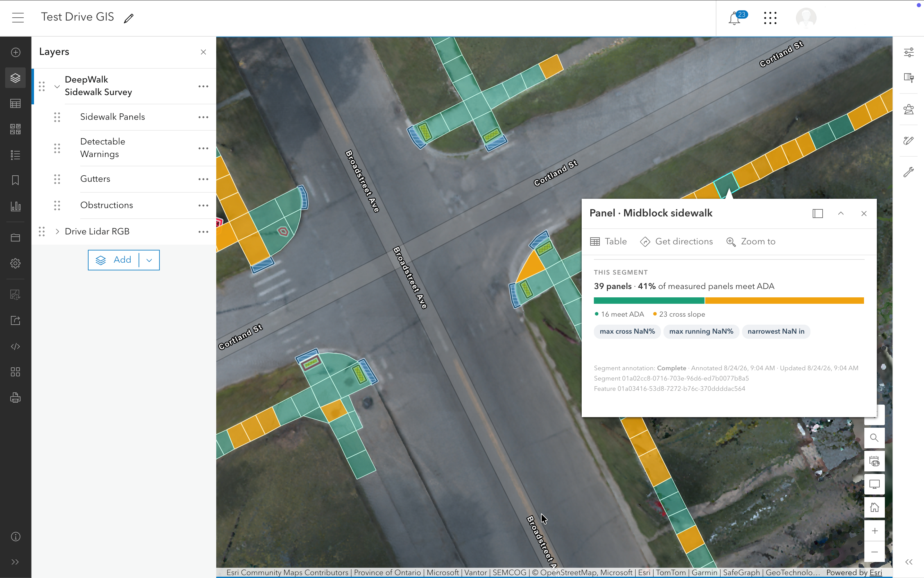Close the Layers panel
The width and height of the screenshot is (924, 578).
click(x=203, y=52)
